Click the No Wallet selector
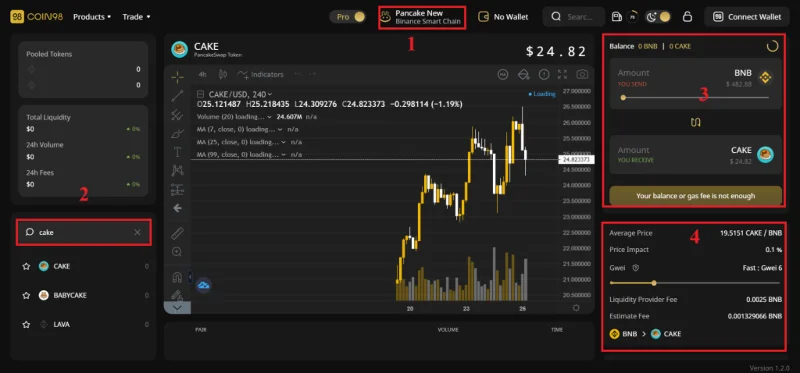 (503, 17)
